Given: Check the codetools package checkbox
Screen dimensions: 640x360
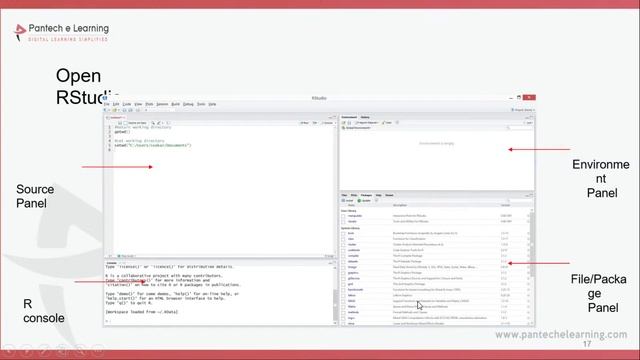Looking at the screenshot, I should pyautogui.click(x=343, y=250).
